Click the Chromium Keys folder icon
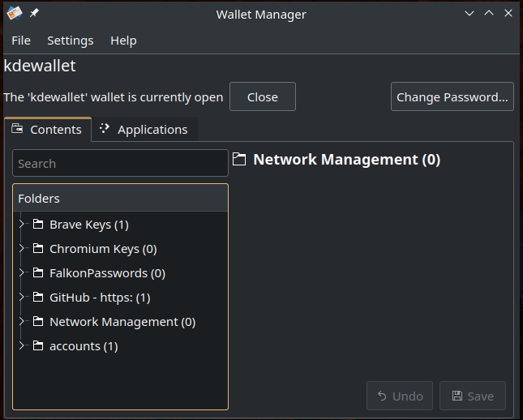This screenshot has height=420, width=523. (38, 249)
